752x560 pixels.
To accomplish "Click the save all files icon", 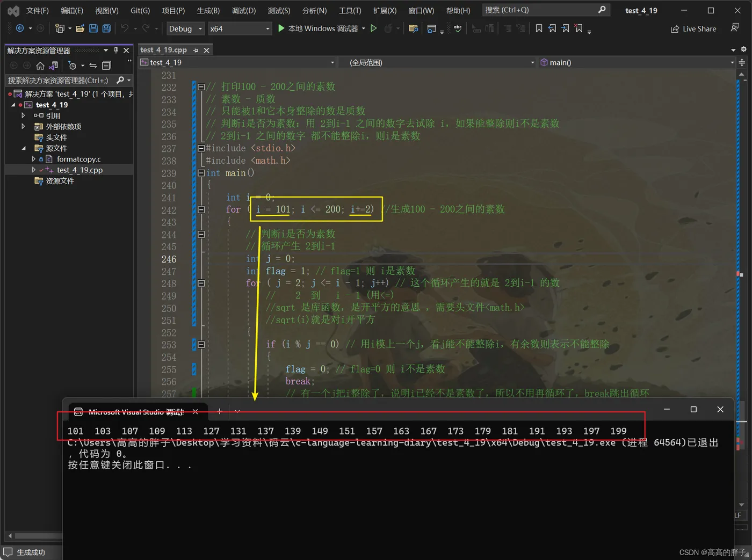I will [106, 28].
